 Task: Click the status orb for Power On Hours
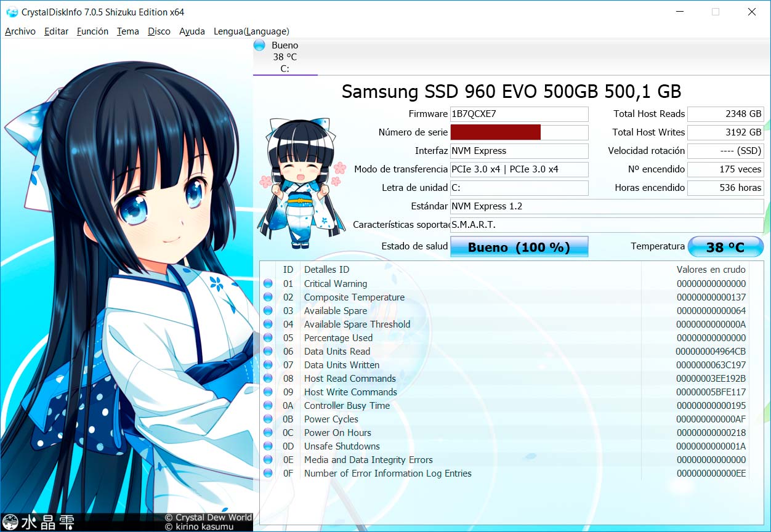(x=268, y=433)
